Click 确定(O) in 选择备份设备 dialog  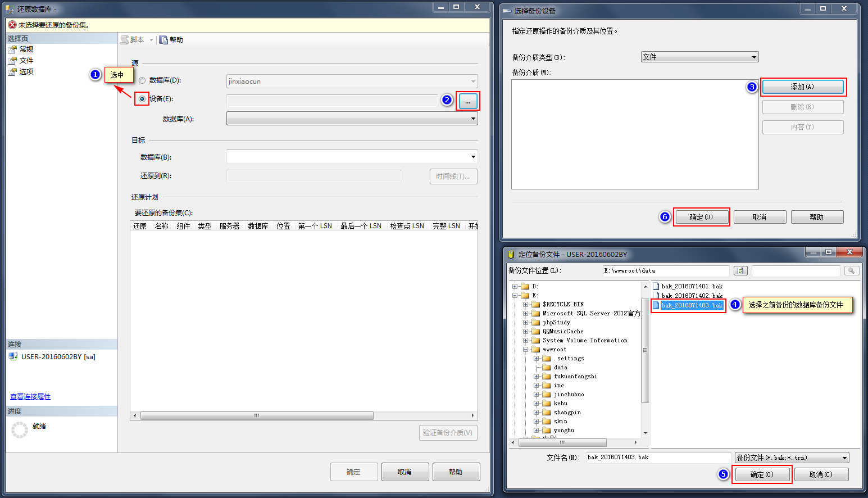pos(701,217)
